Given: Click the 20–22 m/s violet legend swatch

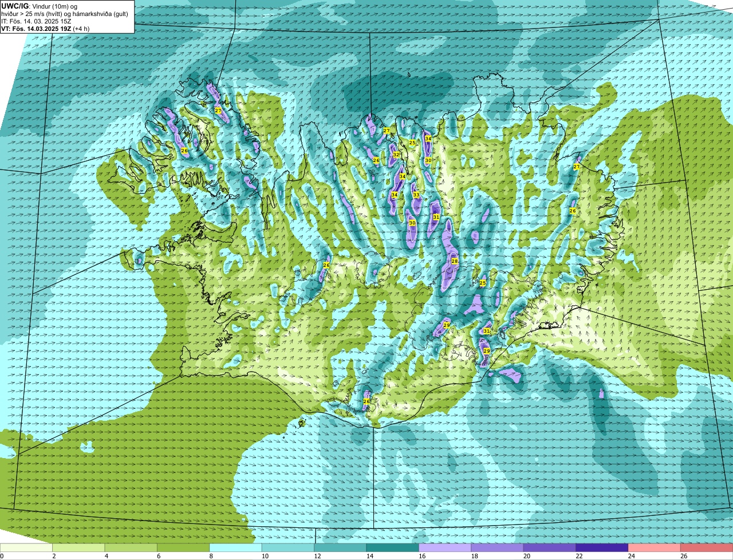Looking at the screenshot, I should click(x=549, y=548).
